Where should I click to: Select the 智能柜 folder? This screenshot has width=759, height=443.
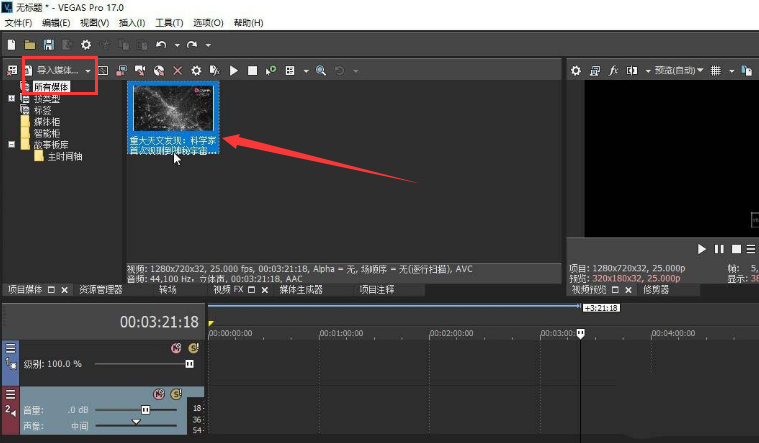(x=46, y=133)
